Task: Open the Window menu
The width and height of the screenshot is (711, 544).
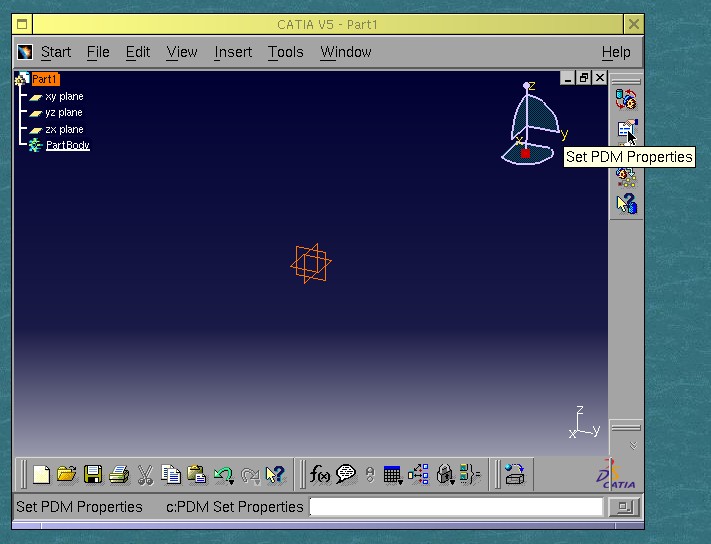Action: [x=346, y=52]
